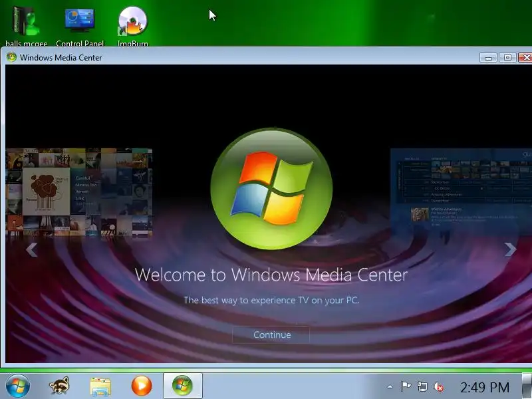The image size is (532, 399).
Task: Click the Show Desktop button strip
Action: click(527, 386)
